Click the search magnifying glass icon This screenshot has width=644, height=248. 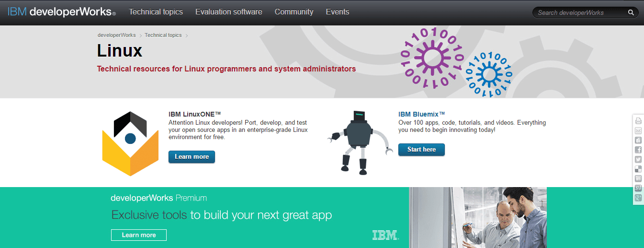point(631,12)
